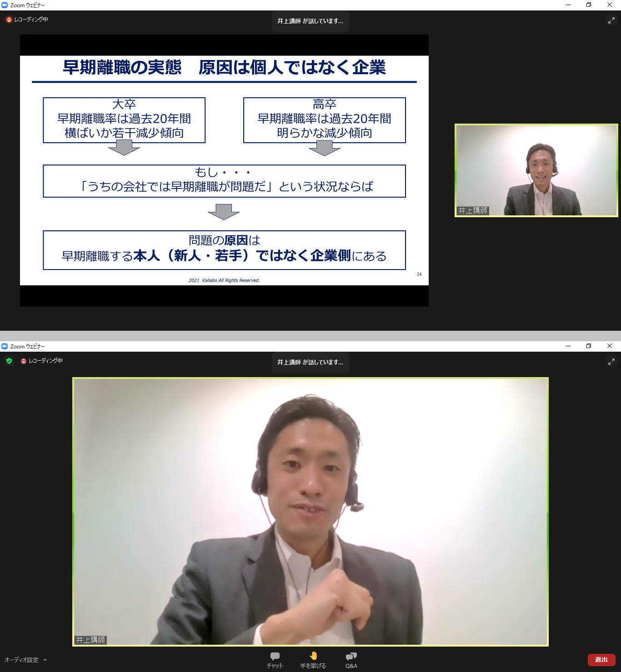The image size is (621, 672).
Task: Click the main speaker video in bottom window
Action: pyautogui.click(x=310, y=512)
